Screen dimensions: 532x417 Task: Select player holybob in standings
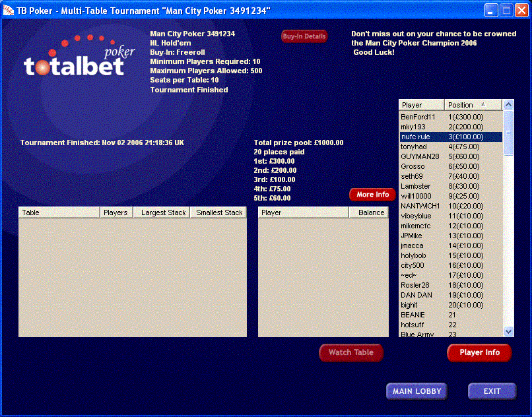[x=413, y=255]
